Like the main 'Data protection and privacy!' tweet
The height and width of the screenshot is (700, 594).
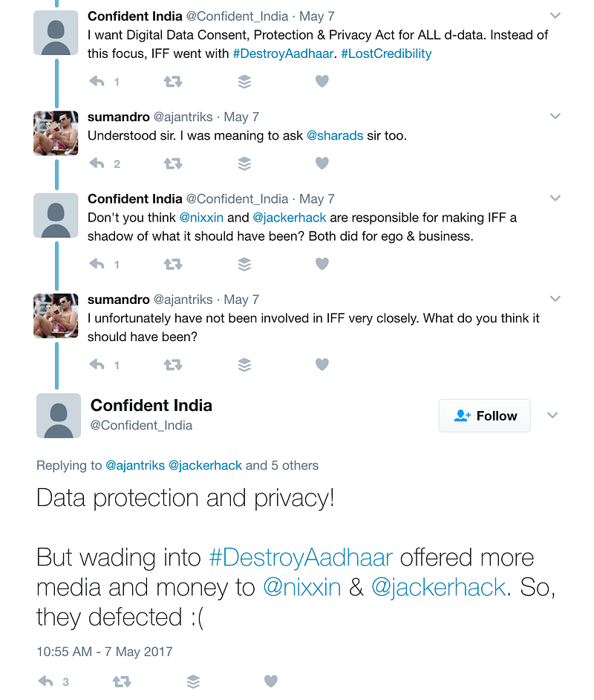(x=271, y=681)
